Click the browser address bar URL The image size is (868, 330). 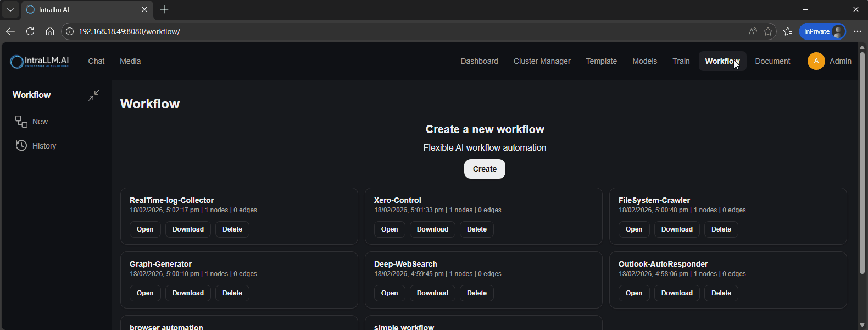(129, 31)
